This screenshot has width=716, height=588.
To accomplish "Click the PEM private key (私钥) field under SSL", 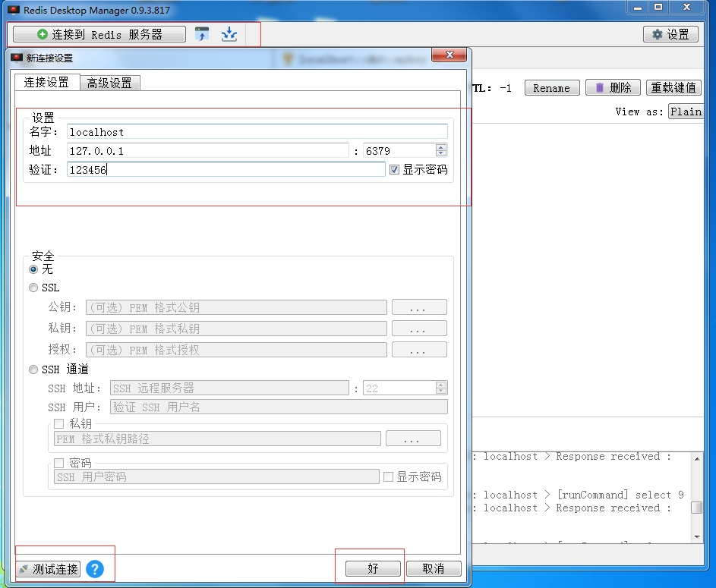I will tap(236, 329).
